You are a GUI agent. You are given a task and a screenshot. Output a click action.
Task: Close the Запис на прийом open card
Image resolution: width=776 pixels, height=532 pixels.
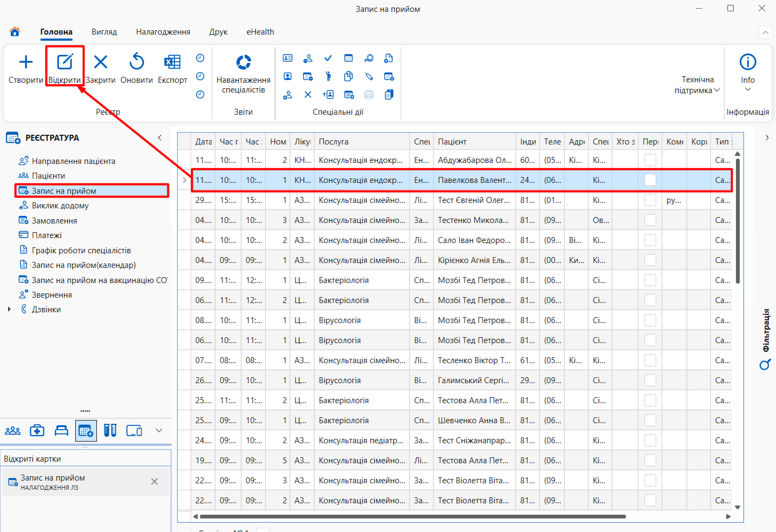[x=154, y=481]
